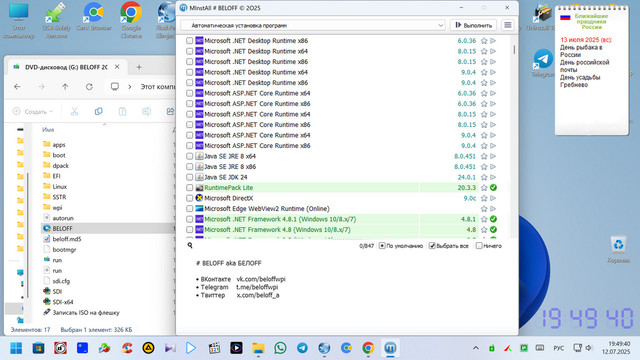Add a new tab in File Explorer
This screenshot has height=360, width=640.
139,67
